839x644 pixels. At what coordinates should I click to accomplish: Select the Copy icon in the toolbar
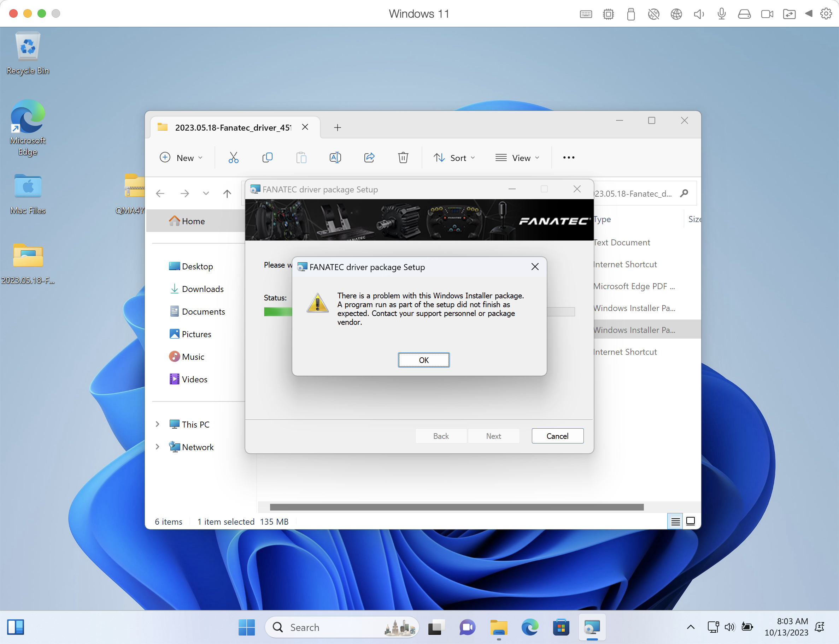pyautogui.click(x=268, y=157)
